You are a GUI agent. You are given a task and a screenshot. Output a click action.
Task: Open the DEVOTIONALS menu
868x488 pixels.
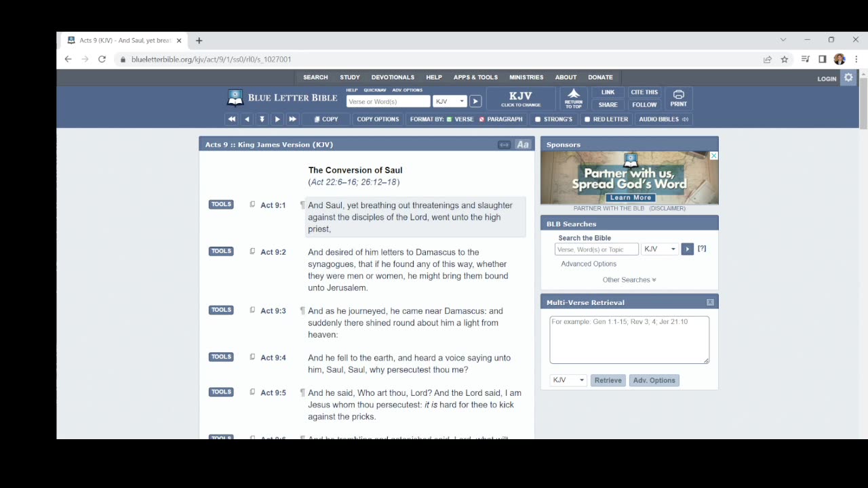pyautogui.click(x=393, y=77)
